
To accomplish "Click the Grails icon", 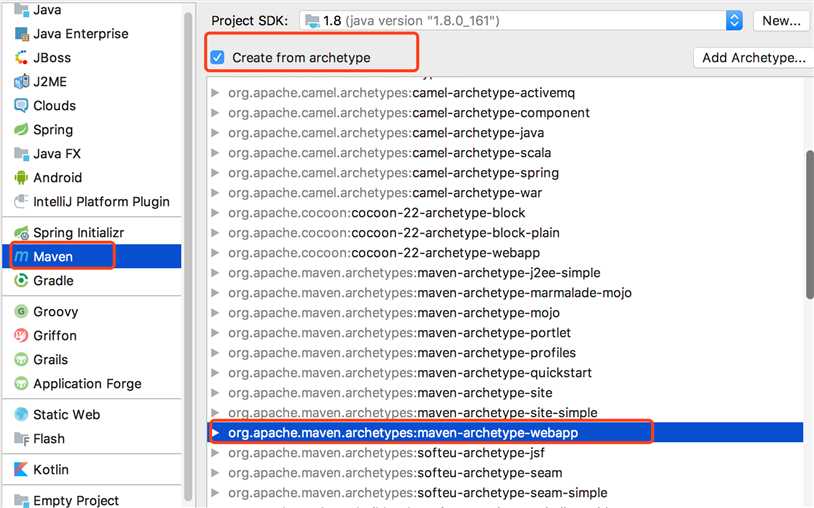I will pos(21,360).
